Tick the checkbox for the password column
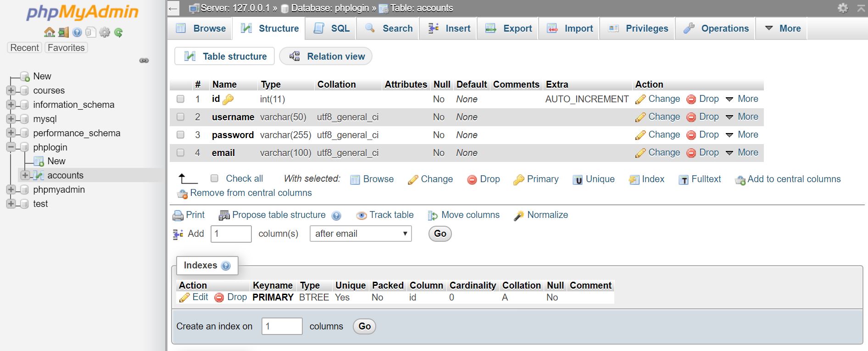 (181, 135)
